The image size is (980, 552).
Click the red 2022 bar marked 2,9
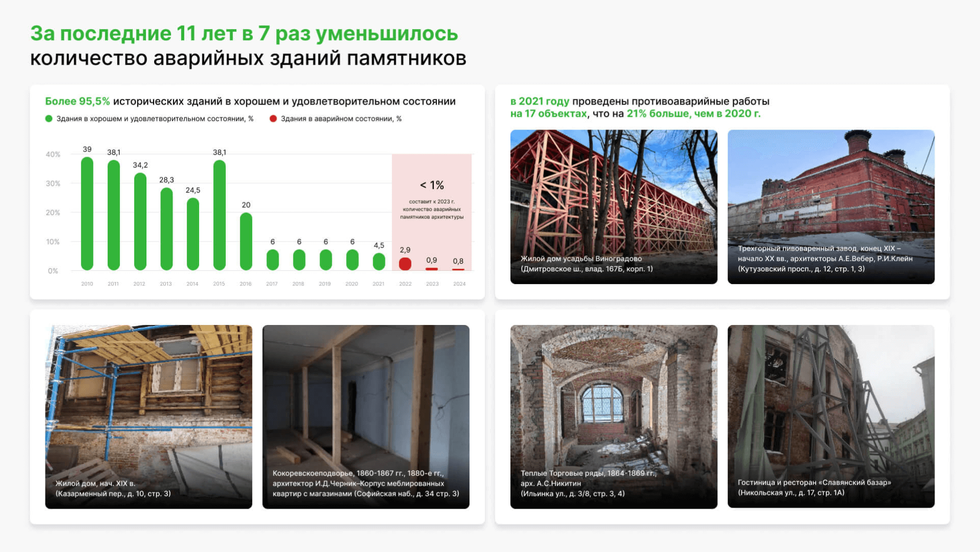coord(405,264)
